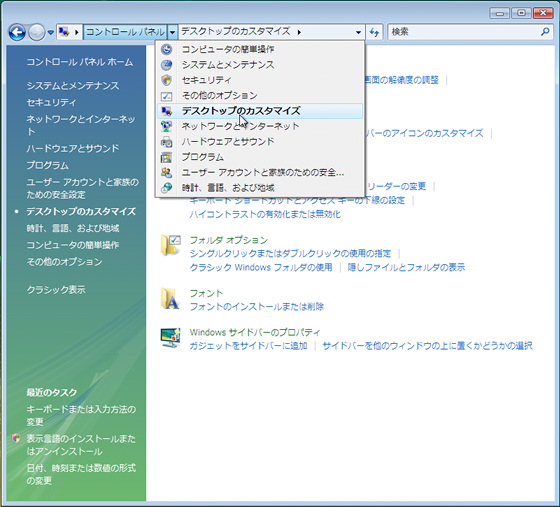
Task: Open コントロール パネル ホーム in sidebar
Action: click(80, 62)
